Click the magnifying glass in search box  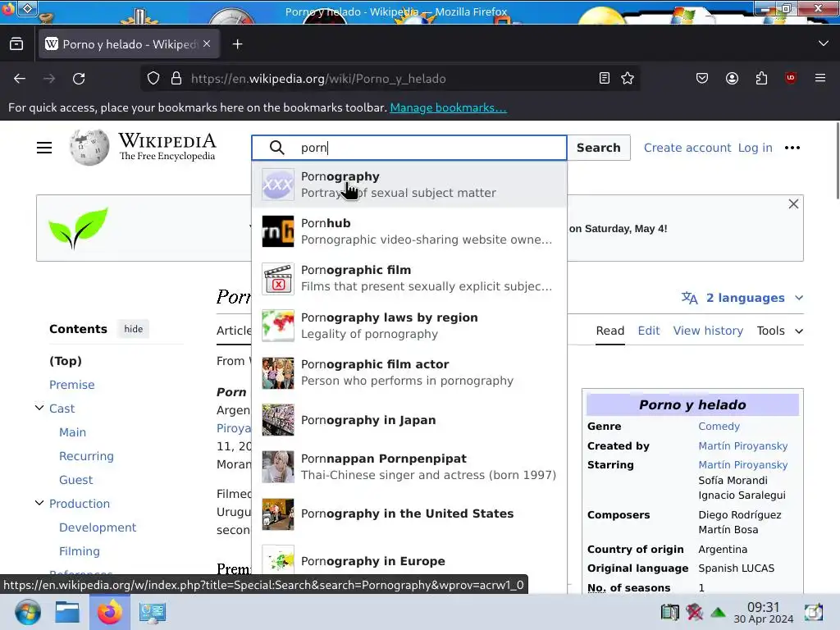pyautogui.click(x=277, y=148)
